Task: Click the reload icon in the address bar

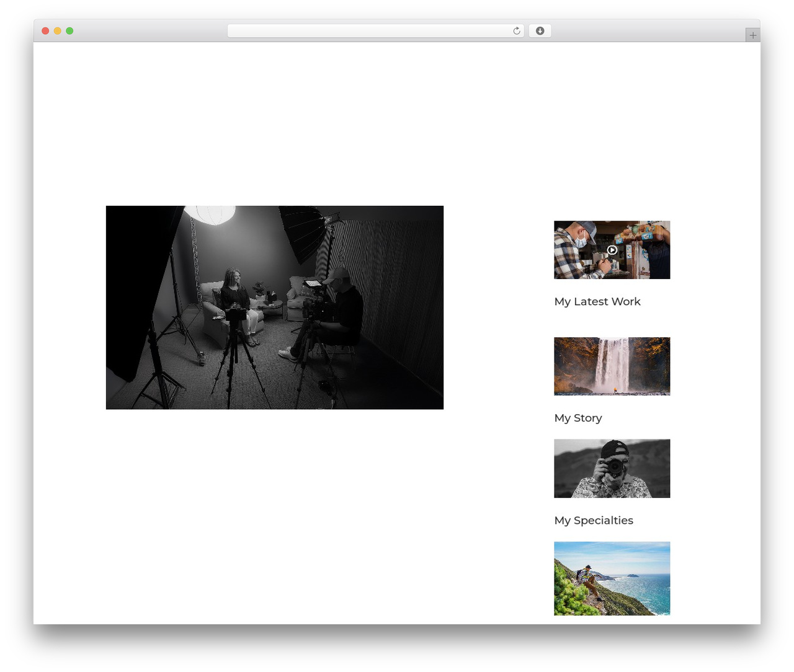Action: 517,31
